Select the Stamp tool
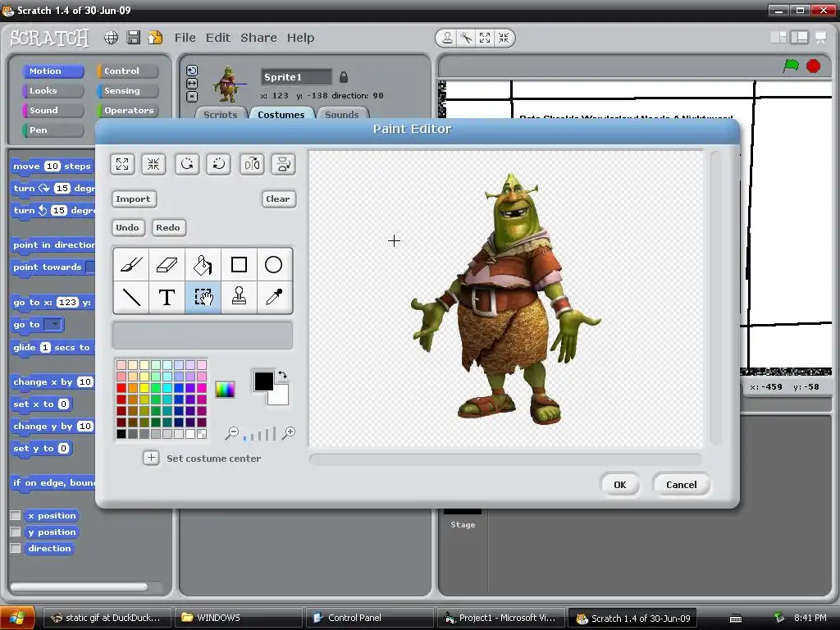 [x=239, y=297]
